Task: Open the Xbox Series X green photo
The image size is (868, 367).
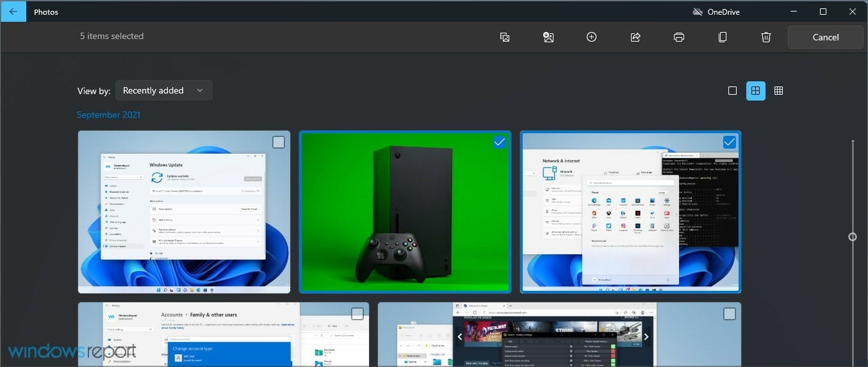Action: [405, 212]
